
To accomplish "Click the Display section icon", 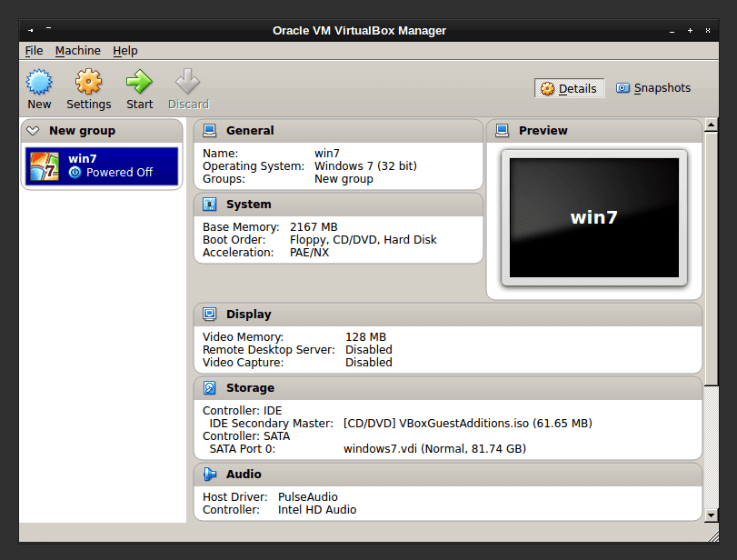I will click(210, 315).
